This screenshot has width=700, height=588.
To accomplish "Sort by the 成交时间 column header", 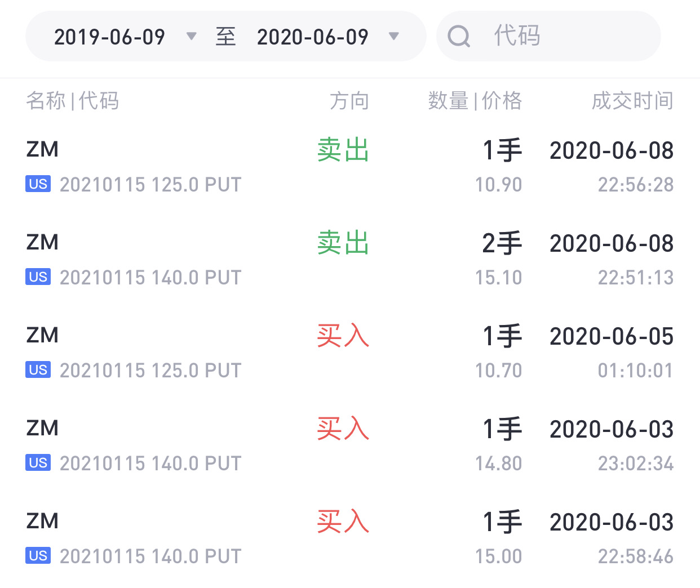I will [632, 101].
